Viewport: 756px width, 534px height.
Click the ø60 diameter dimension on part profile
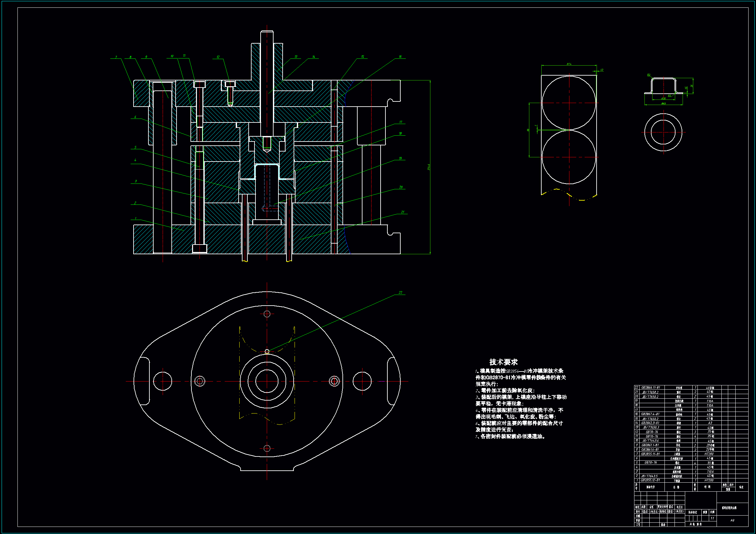[664, 104]
